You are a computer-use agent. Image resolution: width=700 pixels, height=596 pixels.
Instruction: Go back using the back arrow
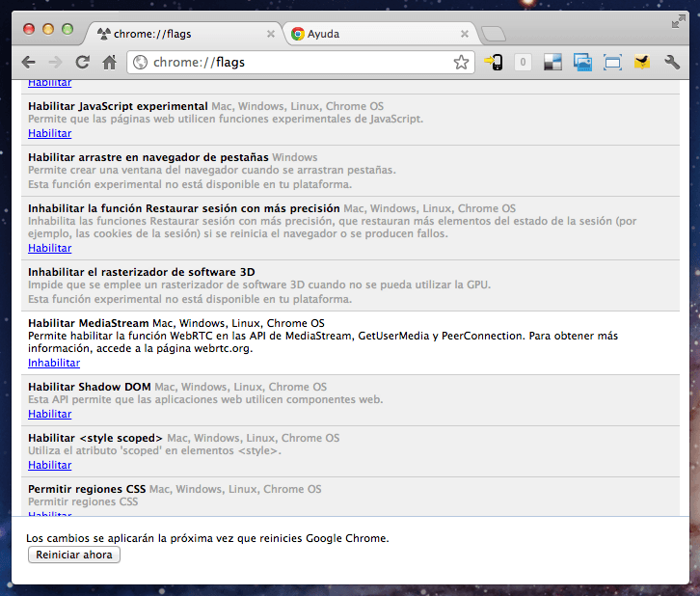(x=29, y=63)
